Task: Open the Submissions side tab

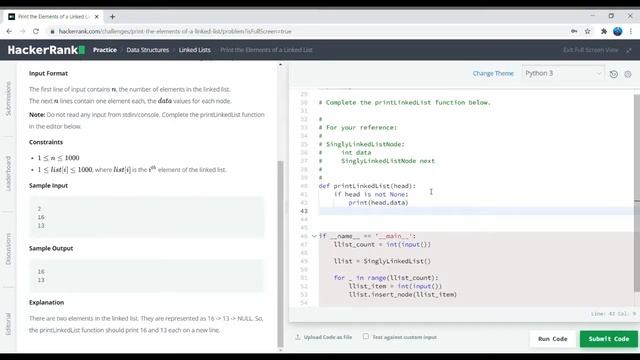Action: coord(8,98)
